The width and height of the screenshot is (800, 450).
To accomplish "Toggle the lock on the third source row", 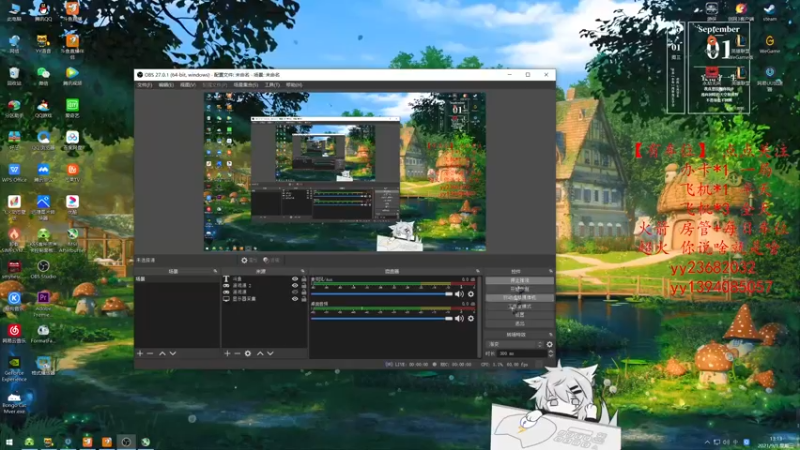I will 304,292.
